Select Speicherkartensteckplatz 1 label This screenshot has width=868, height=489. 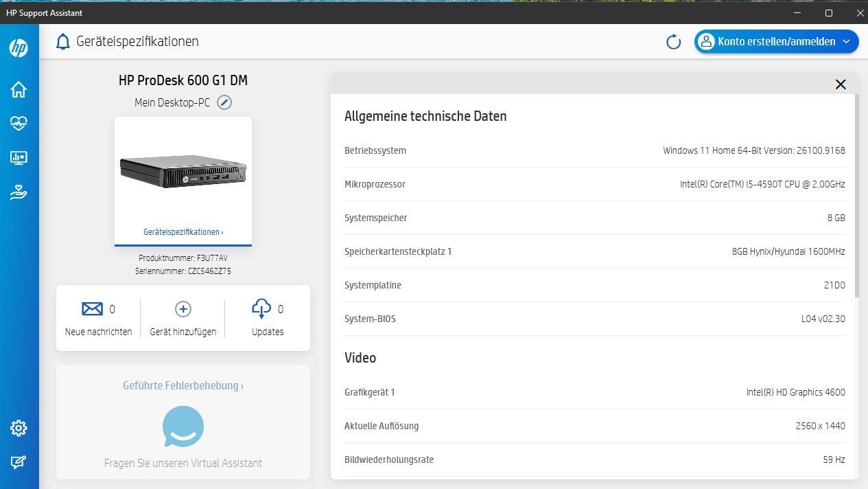(x=398, y=251)
